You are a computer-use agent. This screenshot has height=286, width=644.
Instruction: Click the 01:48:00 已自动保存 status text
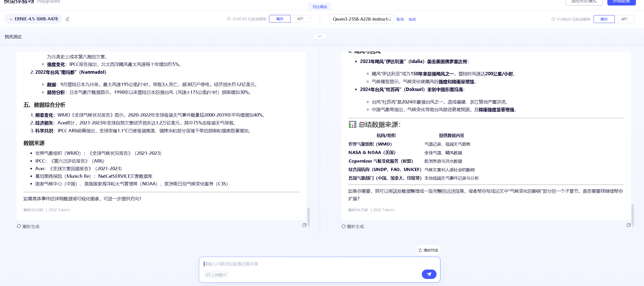click(x=573, y=19)
